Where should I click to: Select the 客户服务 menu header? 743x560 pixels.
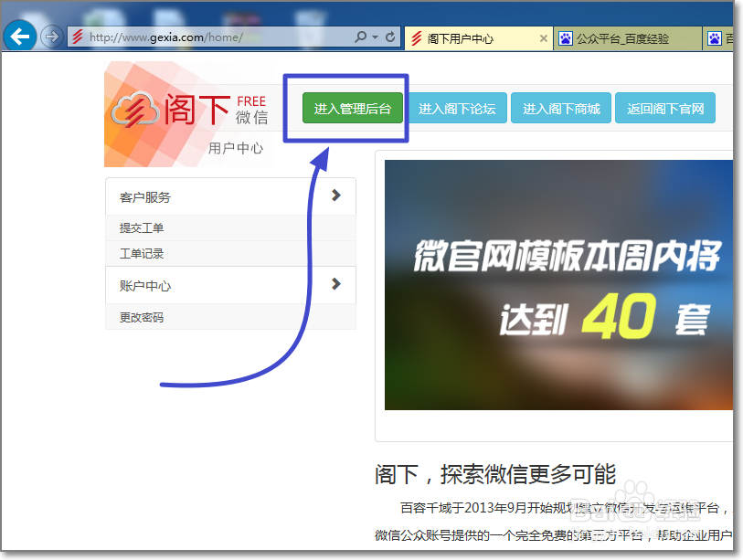[x=230, y=196]
